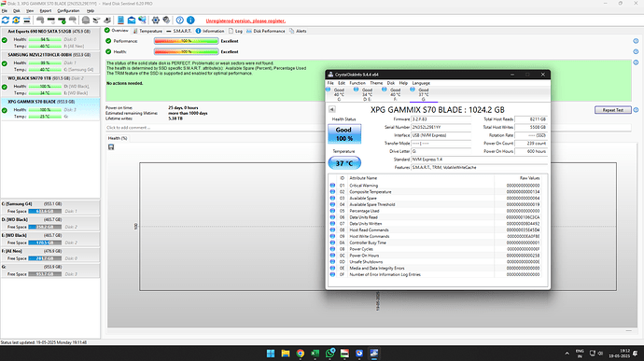
Task: Open Excel from taskbar
Action: pyautogui.click(x=315, y=354)
